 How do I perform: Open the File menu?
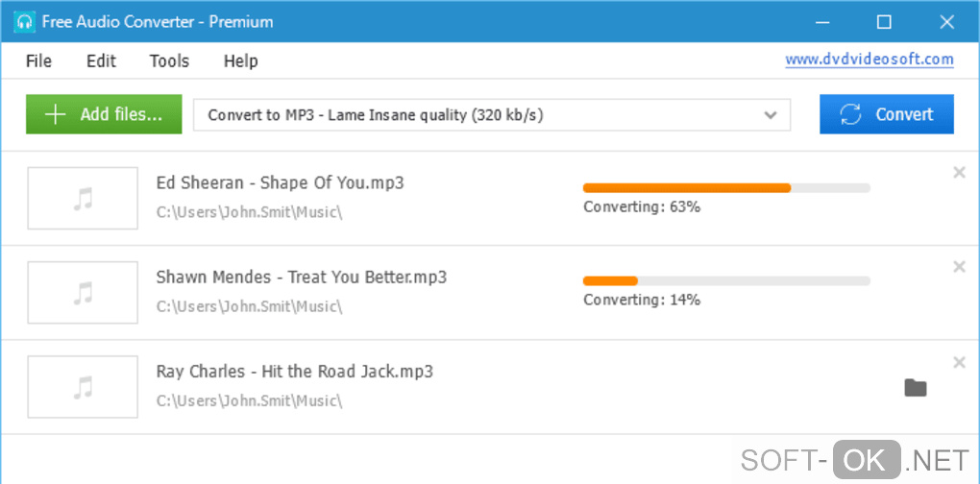tap(38, 60)
